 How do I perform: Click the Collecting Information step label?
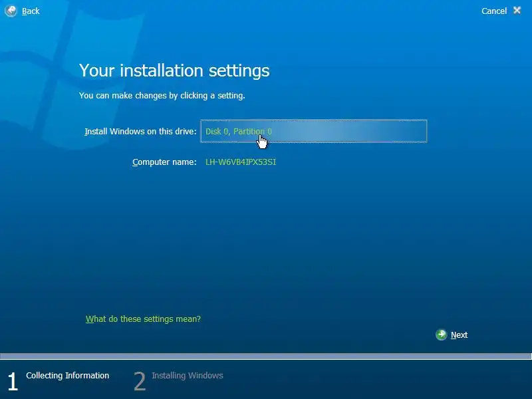click(x=68, y=376)
